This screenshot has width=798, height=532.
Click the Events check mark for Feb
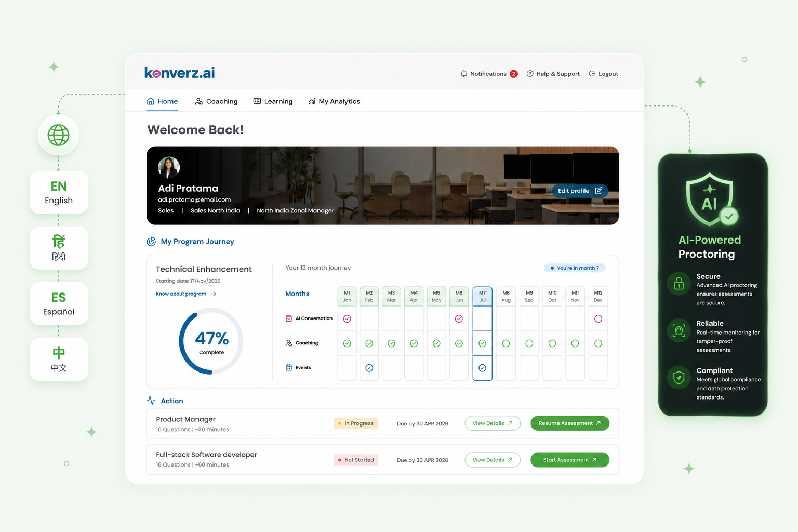point(369,368)
